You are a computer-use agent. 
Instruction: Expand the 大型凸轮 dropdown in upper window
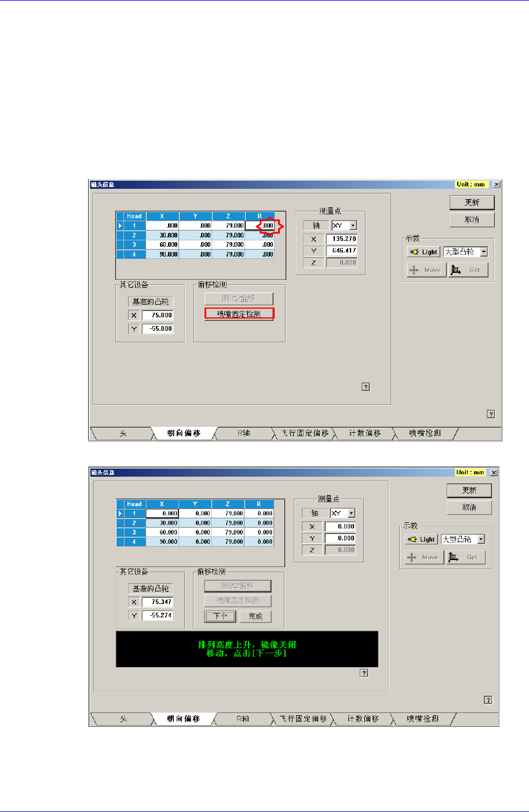[484, 252]
